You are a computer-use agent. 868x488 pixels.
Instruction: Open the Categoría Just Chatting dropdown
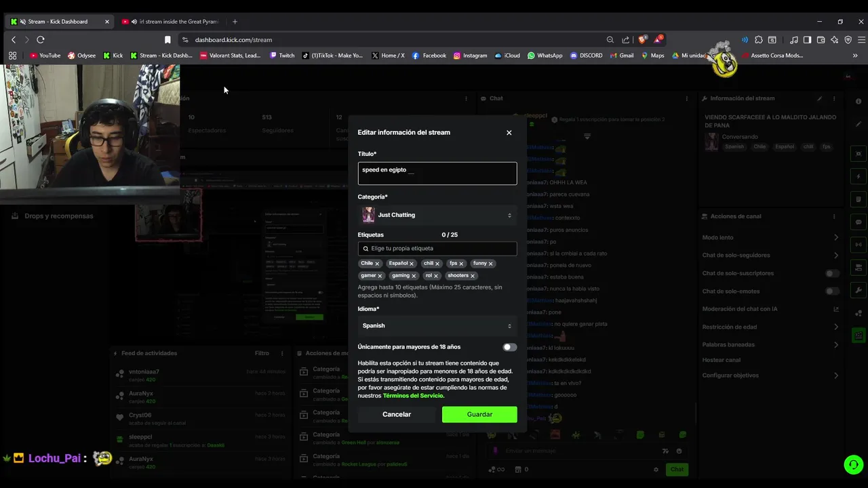437,215
